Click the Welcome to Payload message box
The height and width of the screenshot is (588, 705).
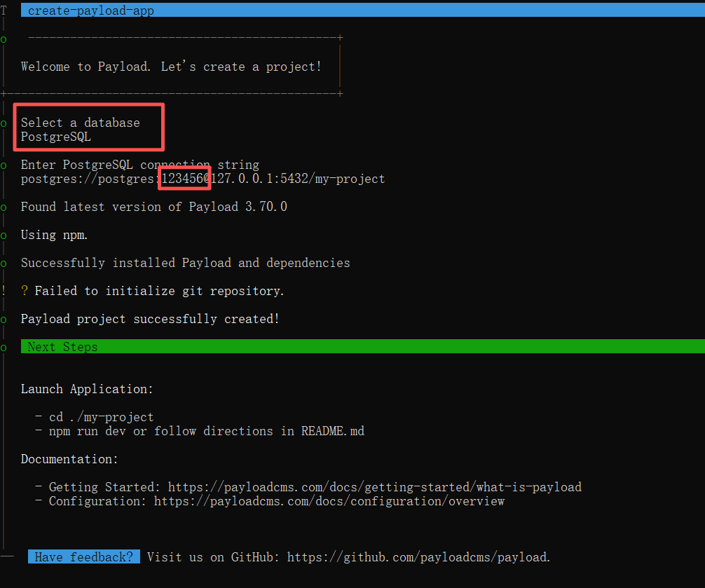click(171, 67)
